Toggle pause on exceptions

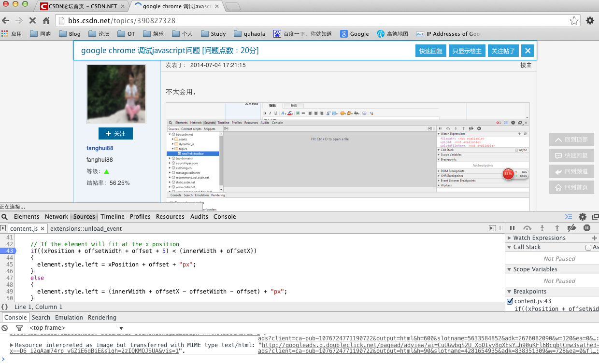coord(587,228)
